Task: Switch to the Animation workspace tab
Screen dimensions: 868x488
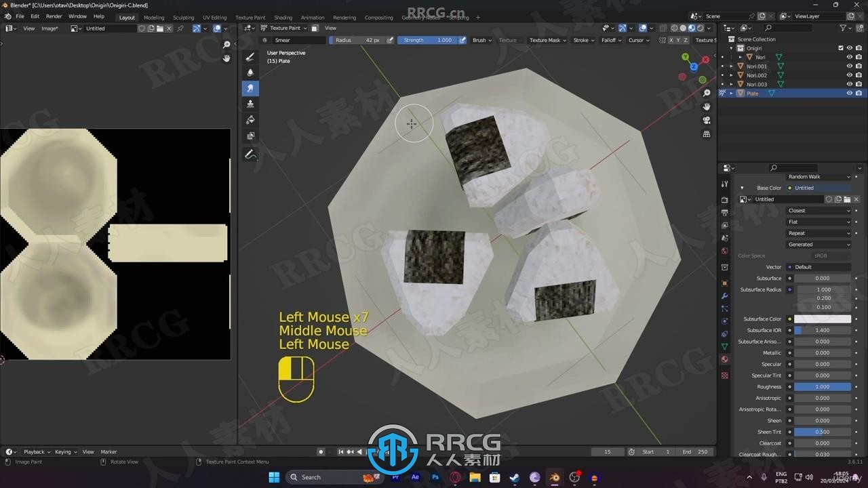Action: (313, 17)
